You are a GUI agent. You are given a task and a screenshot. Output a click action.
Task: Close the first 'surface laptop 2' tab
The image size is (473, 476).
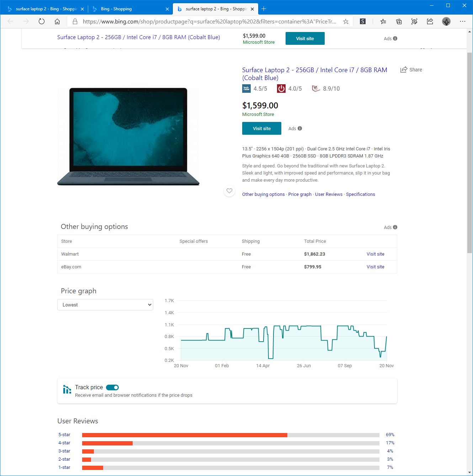[82, 9]
